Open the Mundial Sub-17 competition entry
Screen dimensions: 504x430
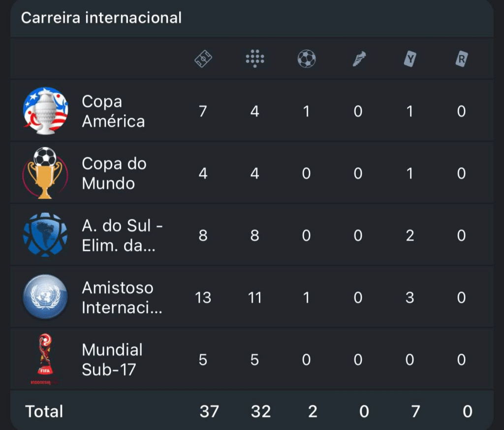click(112, 360)
